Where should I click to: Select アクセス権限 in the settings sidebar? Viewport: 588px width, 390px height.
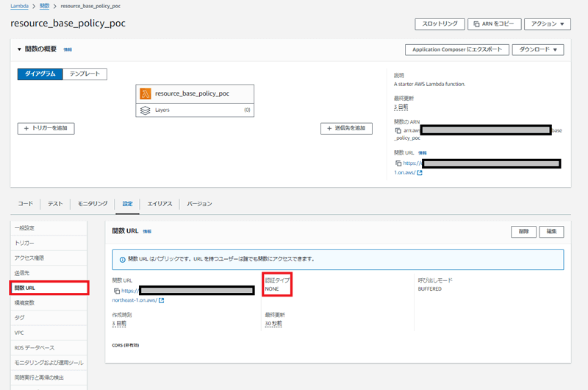click(49, 258)
